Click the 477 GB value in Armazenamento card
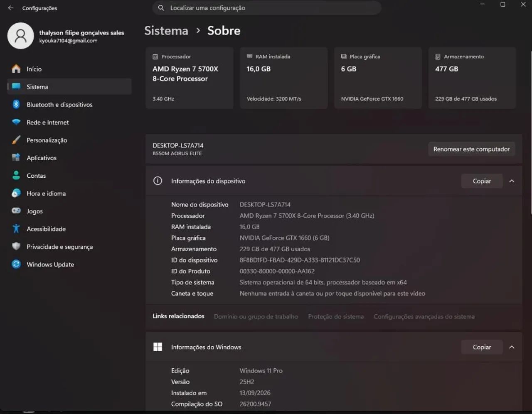This screenshot has height=414, width=532. point(446,69)
